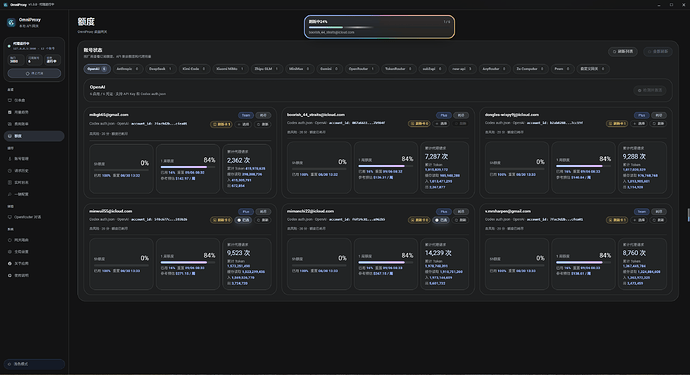
Task: Toggle 浅色模式 theme at sidebar bottom
Action: pos(34,364)
